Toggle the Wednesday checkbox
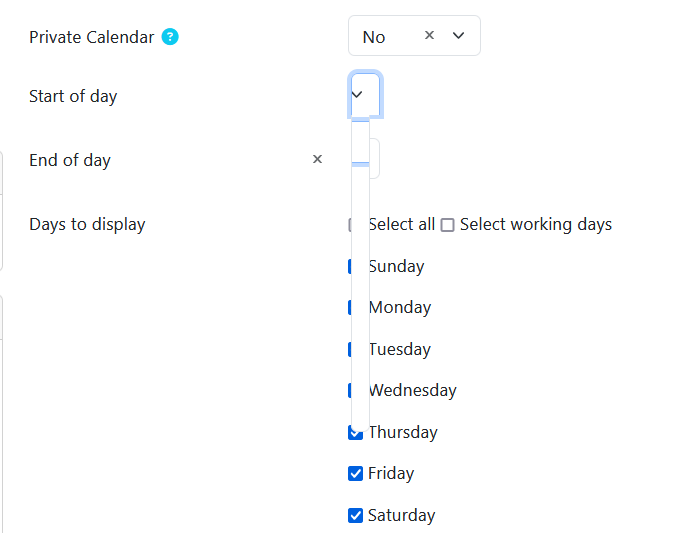The width and height of the screenshot is (696, 533). click(350, 391)
